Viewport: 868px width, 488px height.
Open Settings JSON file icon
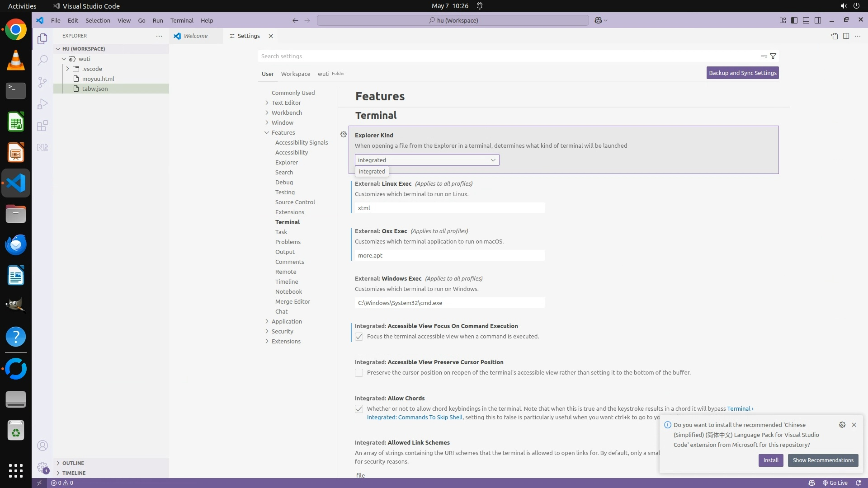coord(834,36)
